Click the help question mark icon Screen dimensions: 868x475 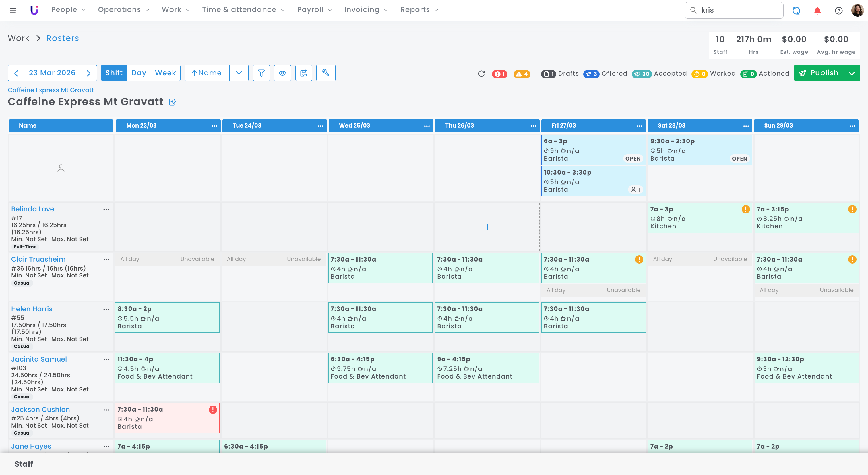838,10
